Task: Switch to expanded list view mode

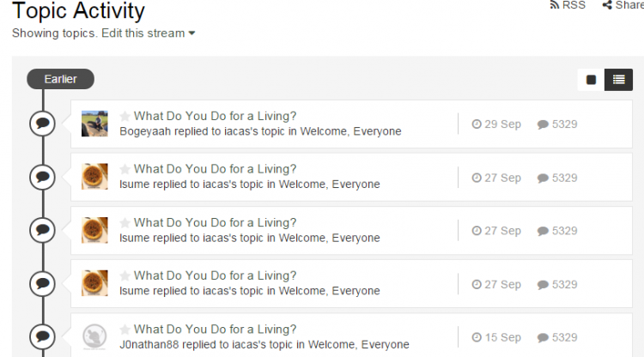Action: 618,80
